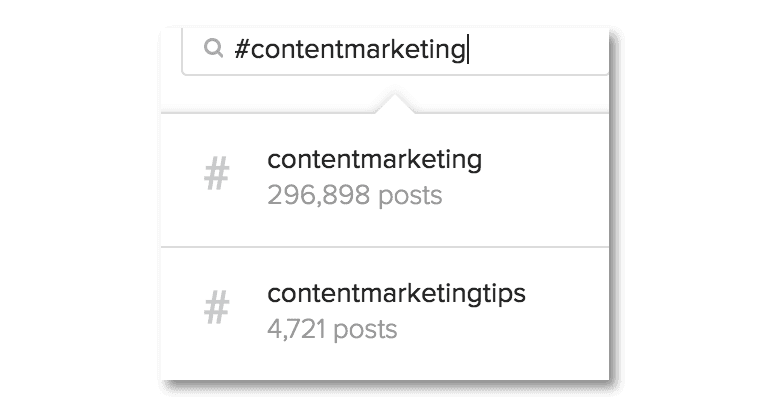The height and width of the screenshot is (408, 770).
Task: Select the contentmarketing hashtag suggestion
Action: coord(374,159)
